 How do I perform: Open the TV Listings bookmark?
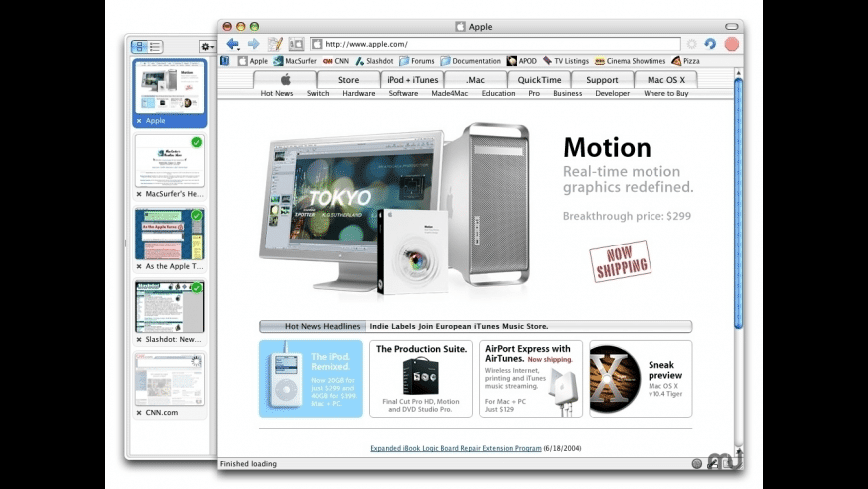[x=565, y=61]
